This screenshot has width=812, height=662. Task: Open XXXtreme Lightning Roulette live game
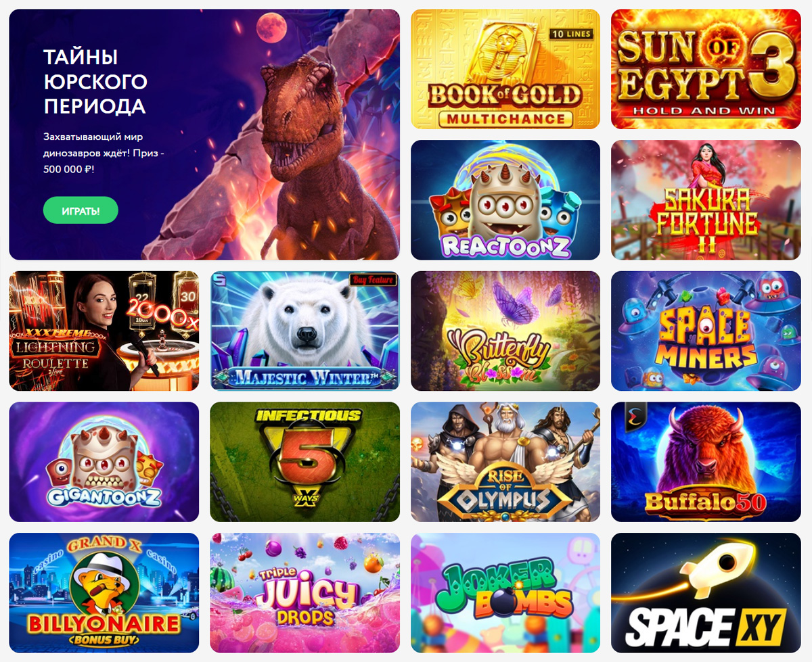pos(104,331)
